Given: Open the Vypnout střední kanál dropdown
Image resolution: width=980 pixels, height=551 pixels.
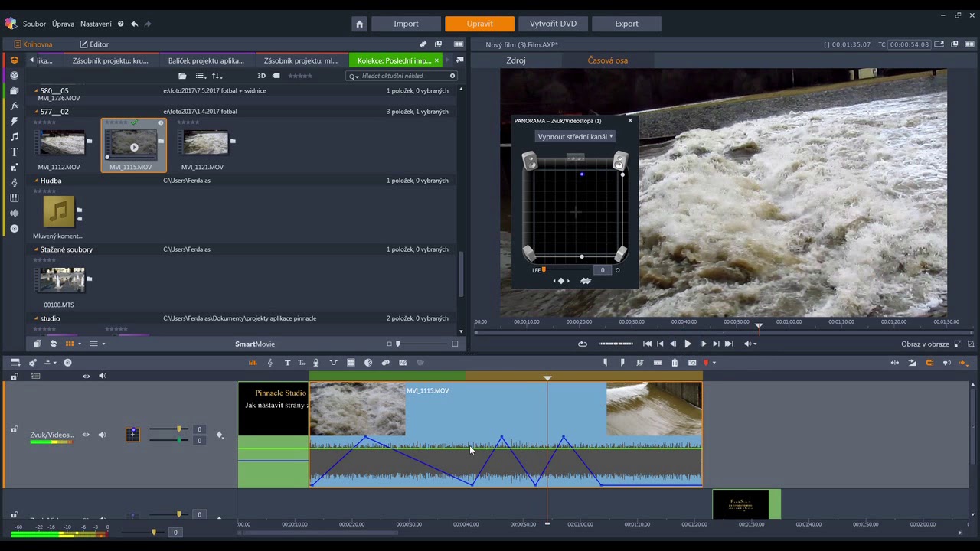Looking at the screenshot, I should [x=575, y=137].
